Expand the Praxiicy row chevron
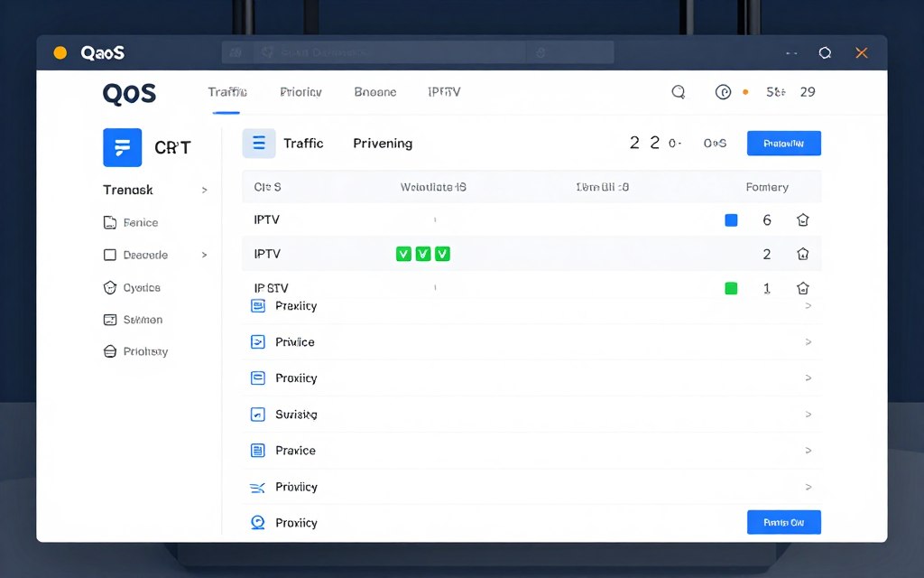 808,305
